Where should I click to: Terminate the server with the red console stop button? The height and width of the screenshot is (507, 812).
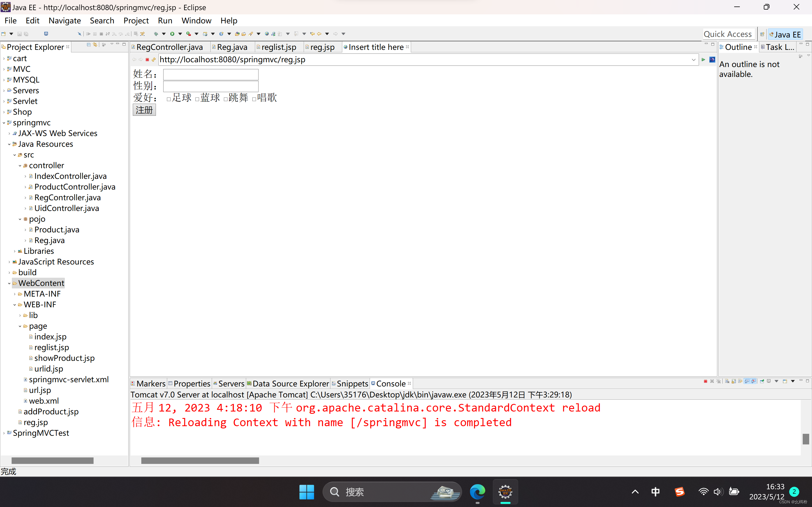pos(706,381)
